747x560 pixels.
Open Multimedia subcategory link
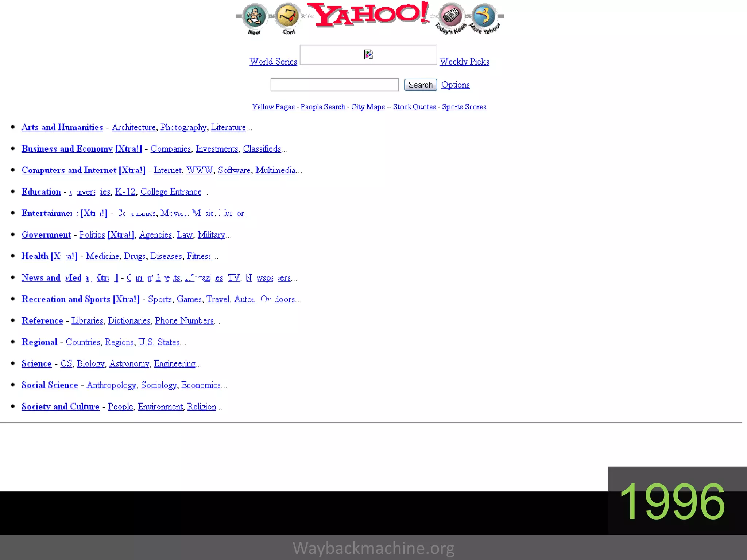(x=275, y=170)
